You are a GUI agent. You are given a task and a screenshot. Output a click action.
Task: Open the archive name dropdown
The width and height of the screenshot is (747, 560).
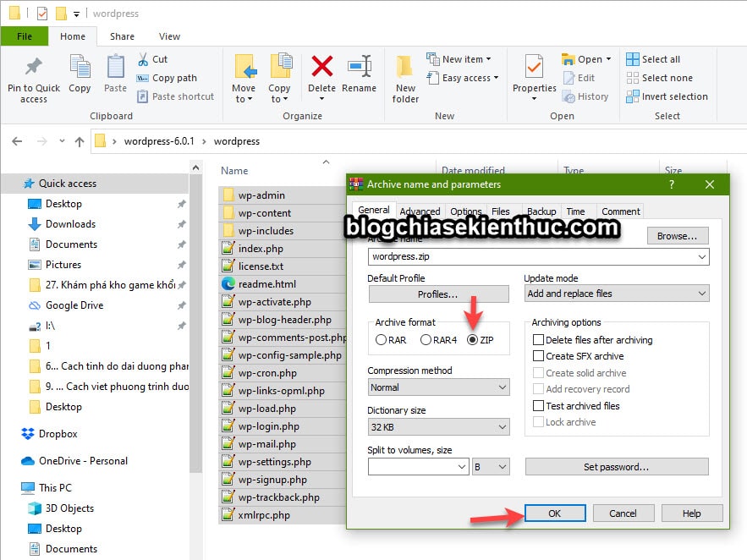(x=702, y=256)
